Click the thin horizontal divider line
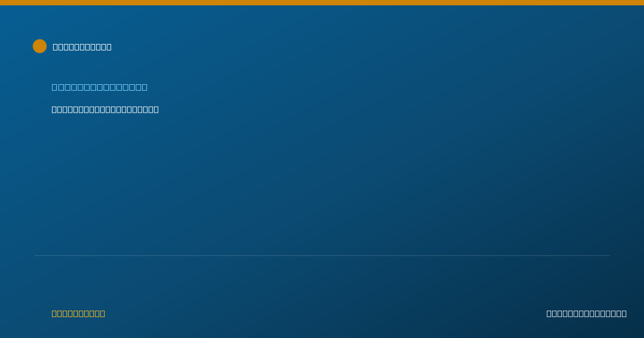This screenshot has height=338, width=644. click(x=322, y=255)
